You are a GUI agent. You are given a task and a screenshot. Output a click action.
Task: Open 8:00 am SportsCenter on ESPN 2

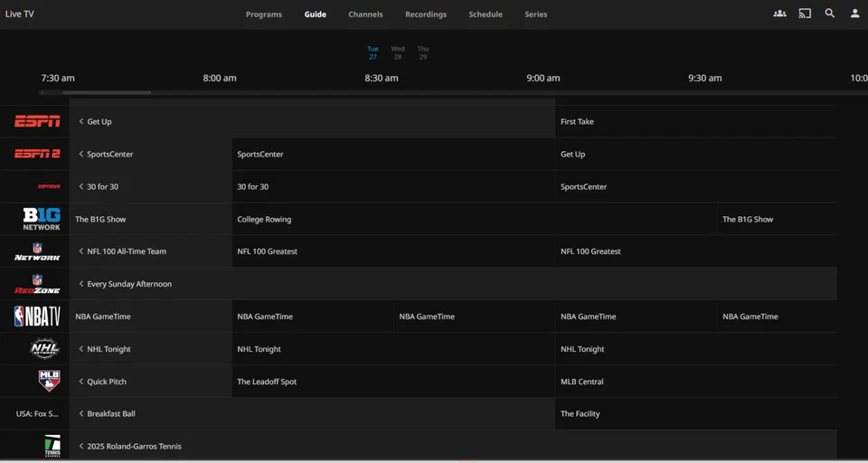click(x=393, y=154)
